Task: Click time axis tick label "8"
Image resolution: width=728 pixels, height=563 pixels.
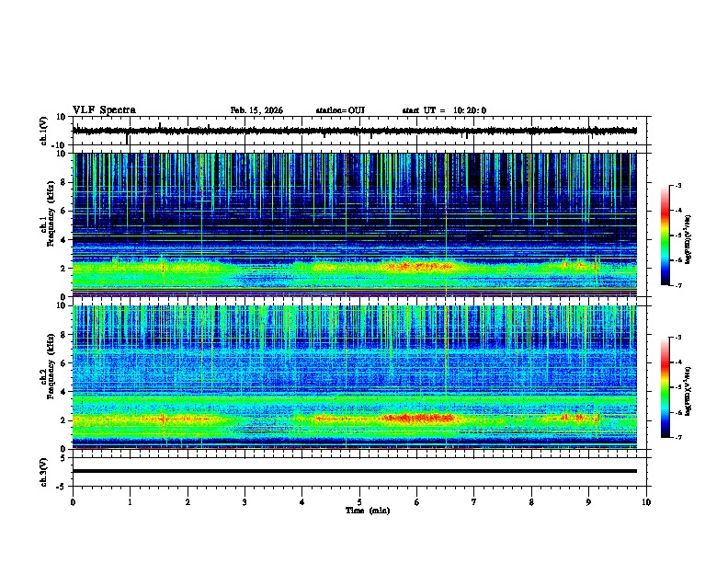Action: click(531, 502)
